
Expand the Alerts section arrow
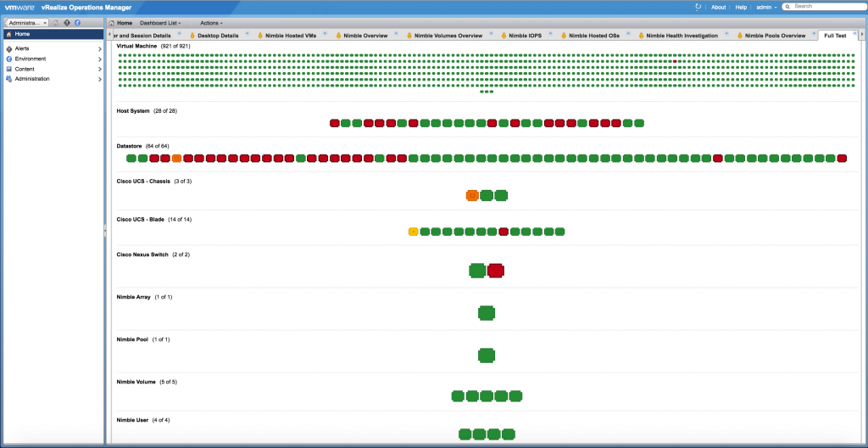100,49
